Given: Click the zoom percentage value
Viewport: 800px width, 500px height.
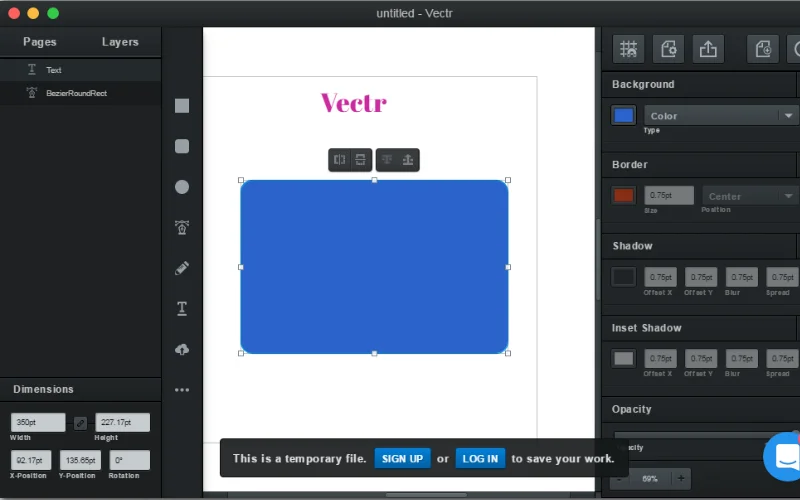Looking at the screenshot, I should [650, 479].
